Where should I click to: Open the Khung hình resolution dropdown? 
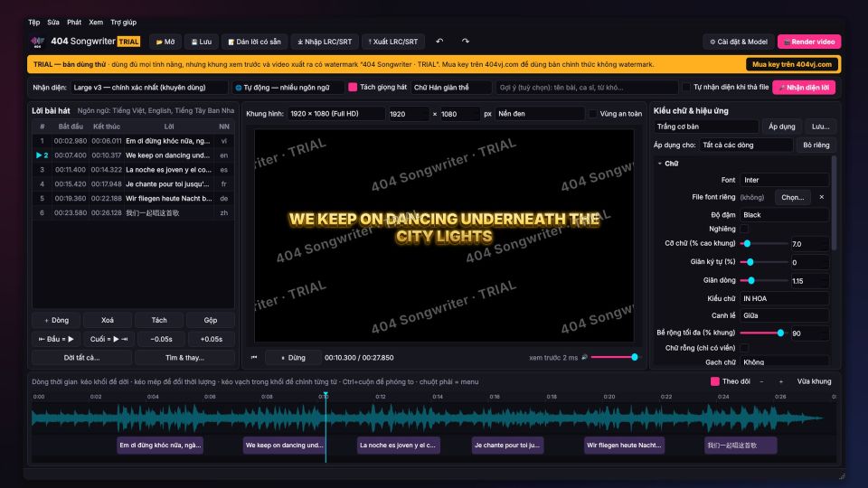pyautogui.click(x=336, y=114)
